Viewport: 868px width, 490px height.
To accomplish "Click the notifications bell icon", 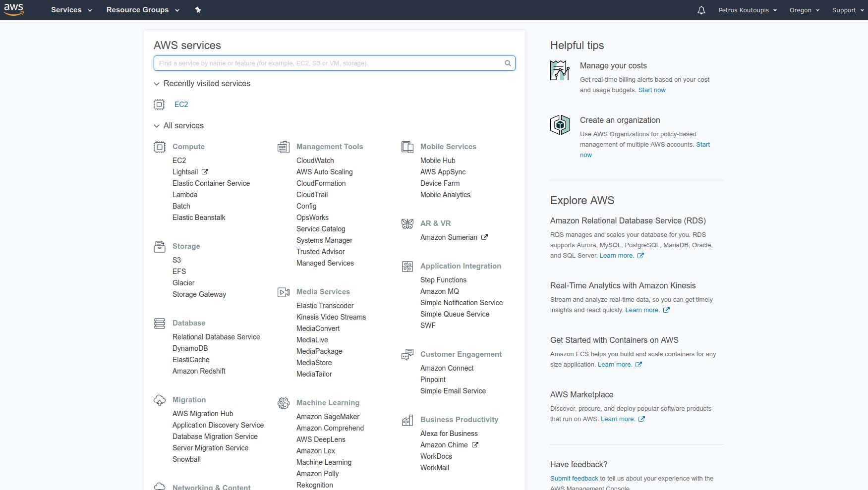I will pyautogui.click(x=701, y=10).
